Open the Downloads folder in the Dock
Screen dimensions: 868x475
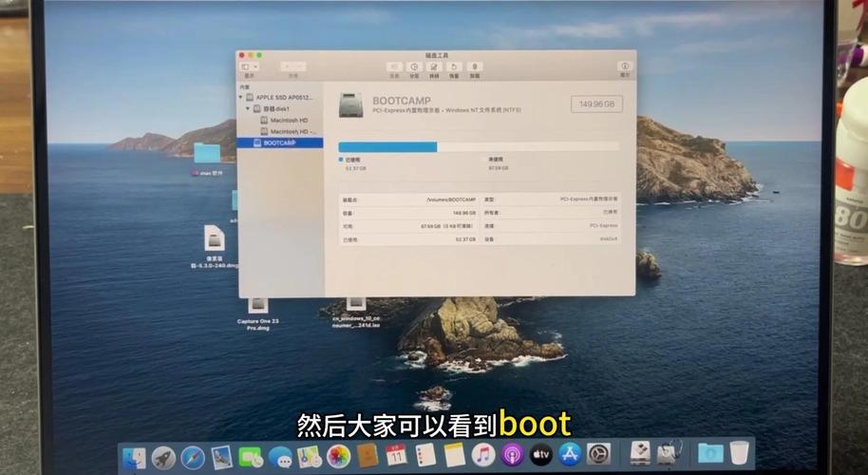click(710, 453)
